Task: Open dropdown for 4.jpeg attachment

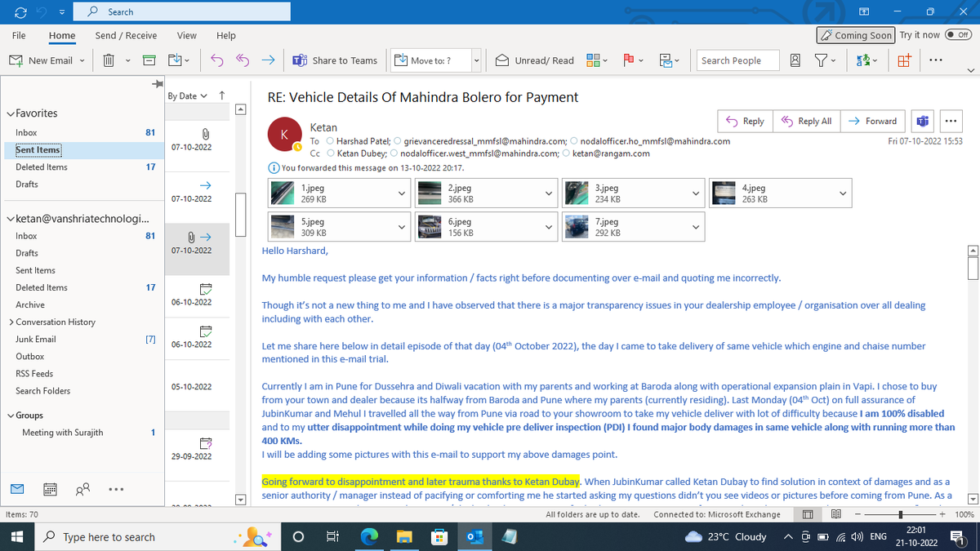Action: (842, 193)
